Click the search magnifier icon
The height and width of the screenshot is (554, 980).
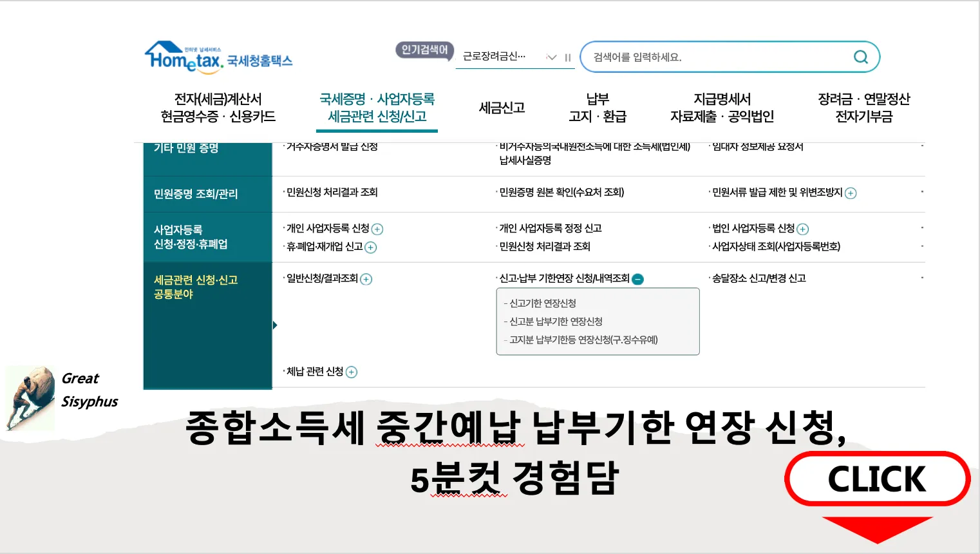(861, 56)
